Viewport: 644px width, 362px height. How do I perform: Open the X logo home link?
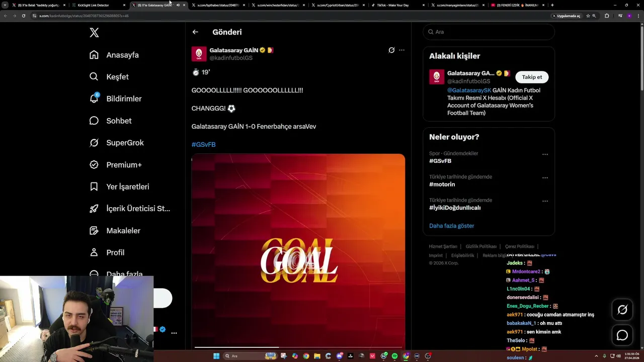click(x=94, y=33)
